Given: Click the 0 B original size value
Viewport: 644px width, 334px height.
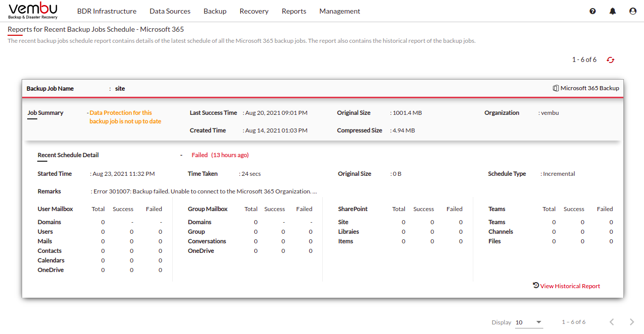Looking at the screenshot, I should click(x=397, y=174).
